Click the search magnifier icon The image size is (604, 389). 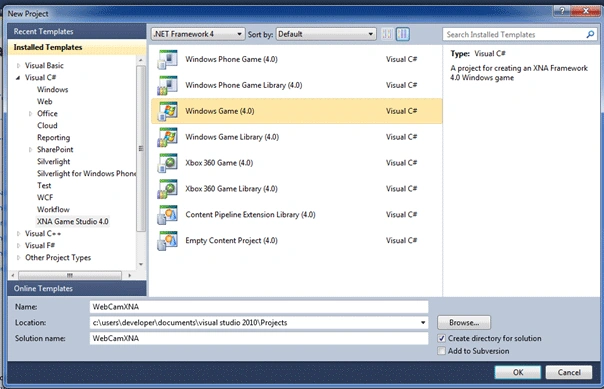coord(590,34)
